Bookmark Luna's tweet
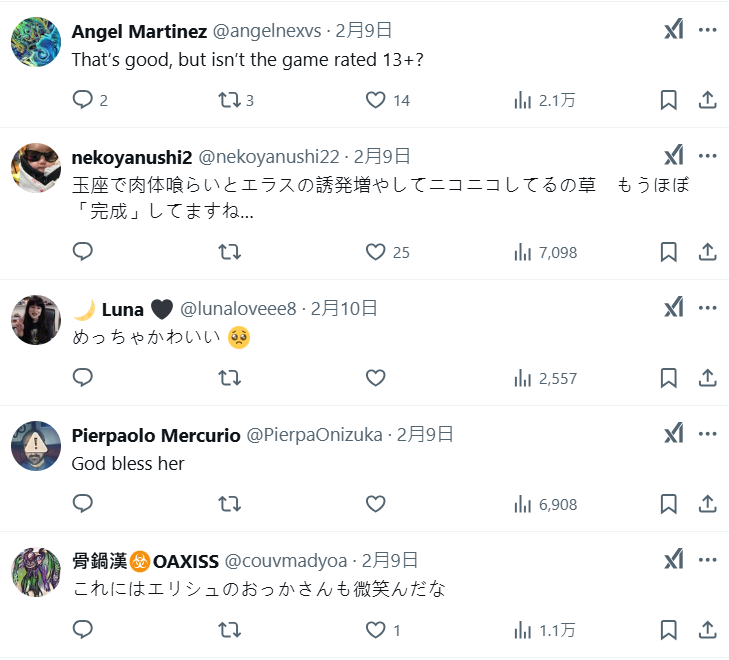This screenshot has width=729, height=660. pos(669,378)
